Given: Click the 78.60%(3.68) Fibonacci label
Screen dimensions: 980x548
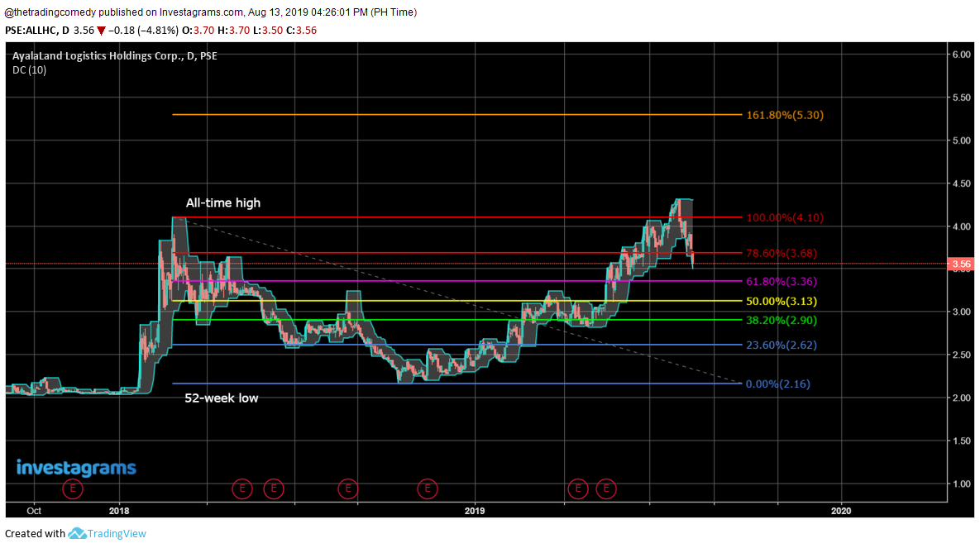Looking at the screenshot, I should [782, 253].
